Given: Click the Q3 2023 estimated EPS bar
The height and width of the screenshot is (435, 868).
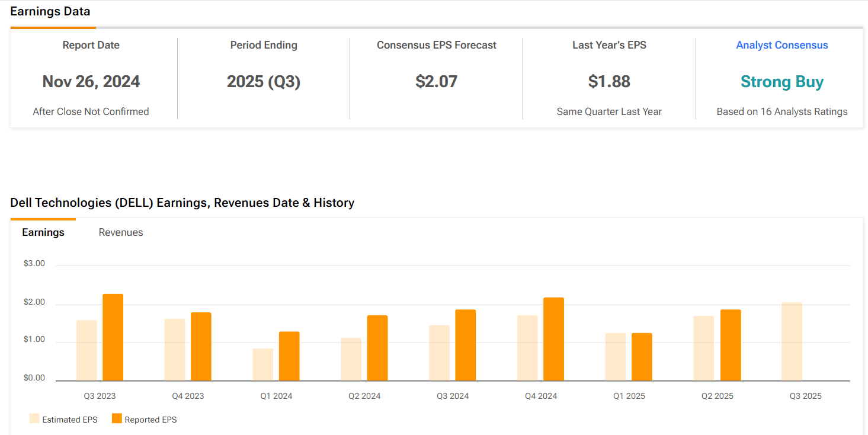Looking at the screenshot, I should pyautogui.click(x=87, y=350).
